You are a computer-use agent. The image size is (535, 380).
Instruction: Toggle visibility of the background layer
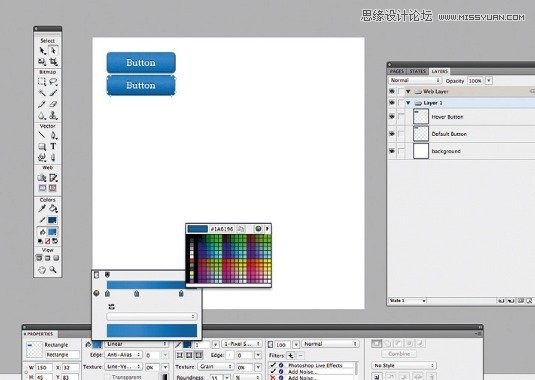(x=392, y=151)
